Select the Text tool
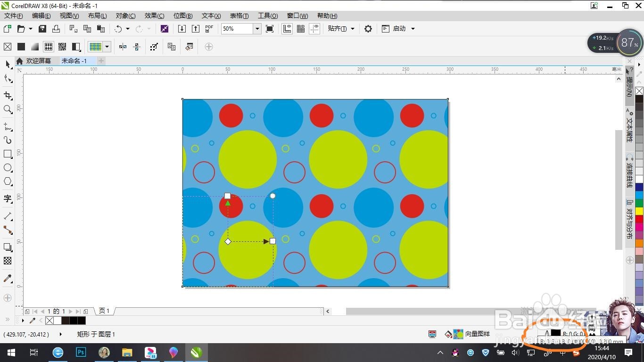This screenshot has height=362, width=644. [x=8, y=198]
